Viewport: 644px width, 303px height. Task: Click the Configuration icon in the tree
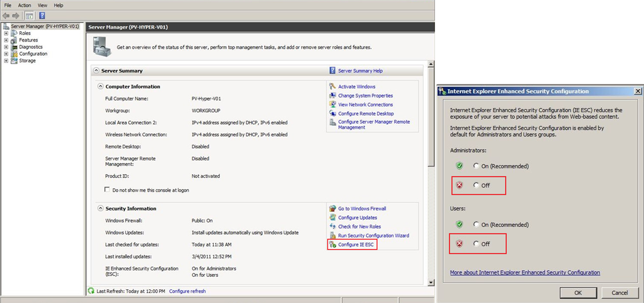(x=14, y=54)
